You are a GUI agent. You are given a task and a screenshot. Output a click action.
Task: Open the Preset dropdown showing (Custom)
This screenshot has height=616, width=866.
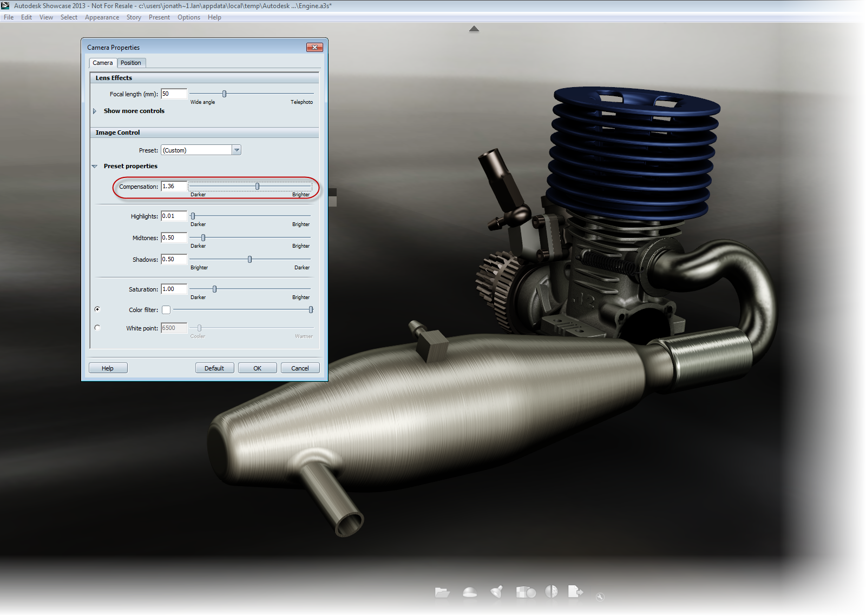click(237, 150)
